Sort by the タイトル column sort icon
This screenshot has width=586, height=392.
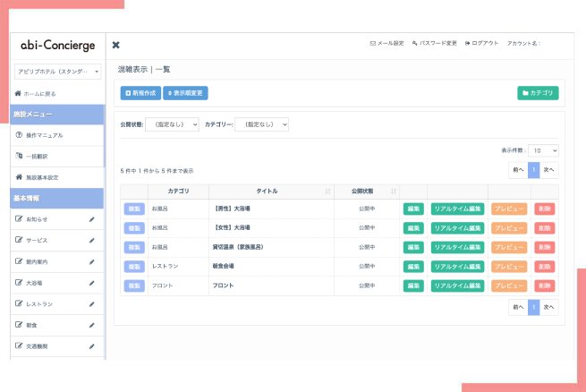pyautogui.click(x=327, y=192)
